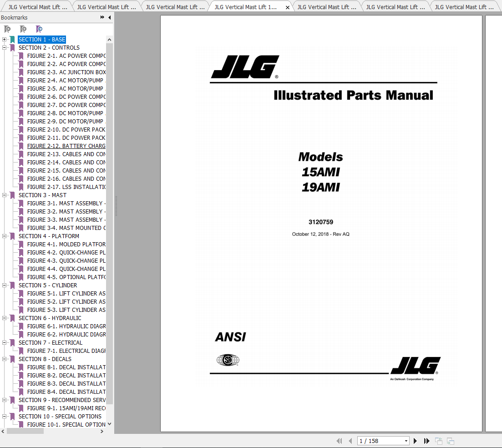Viewport: 502px width, 448px height.
Task: Click the bookmarks horizontal scrollbar thumb
Action: point(25,431)
